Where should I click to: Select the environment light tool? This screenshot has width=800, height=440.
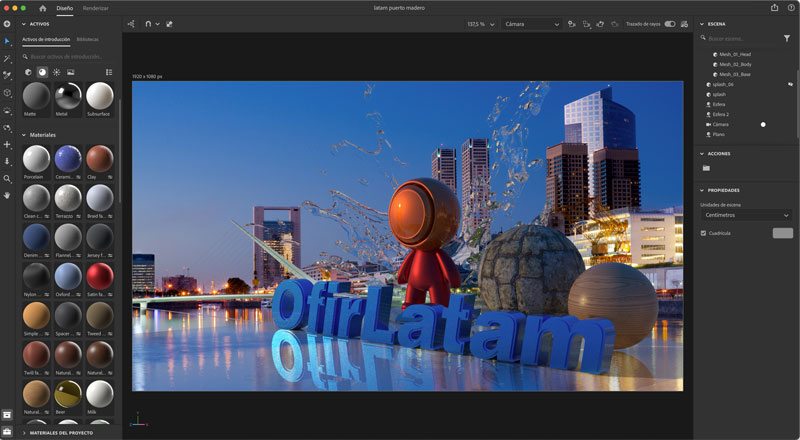point(7,110)
